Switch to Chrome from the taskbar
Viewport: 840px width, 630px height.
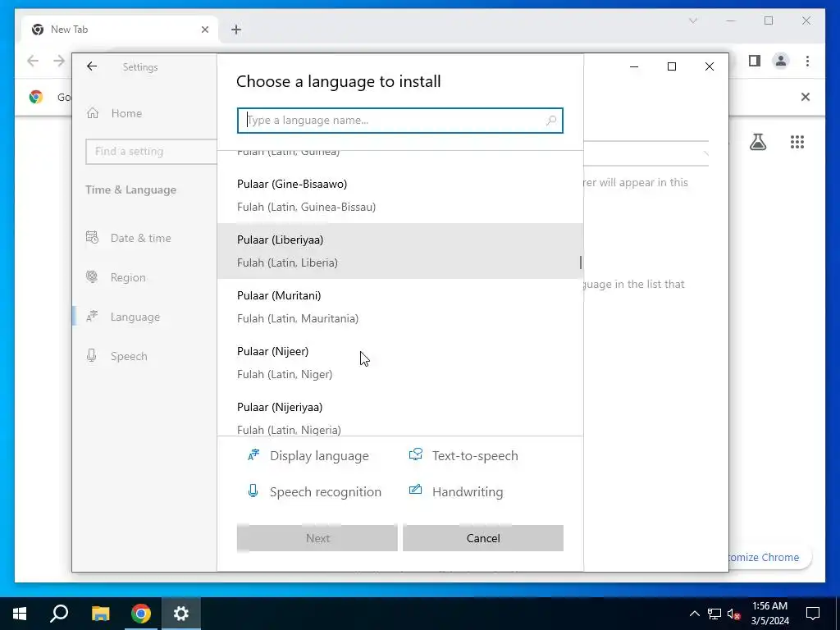141,614
